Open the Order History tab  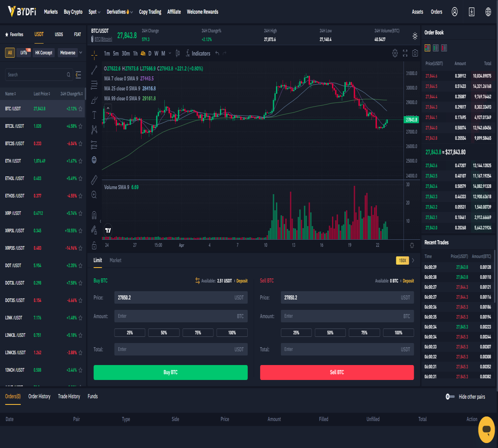click(39, 397)
